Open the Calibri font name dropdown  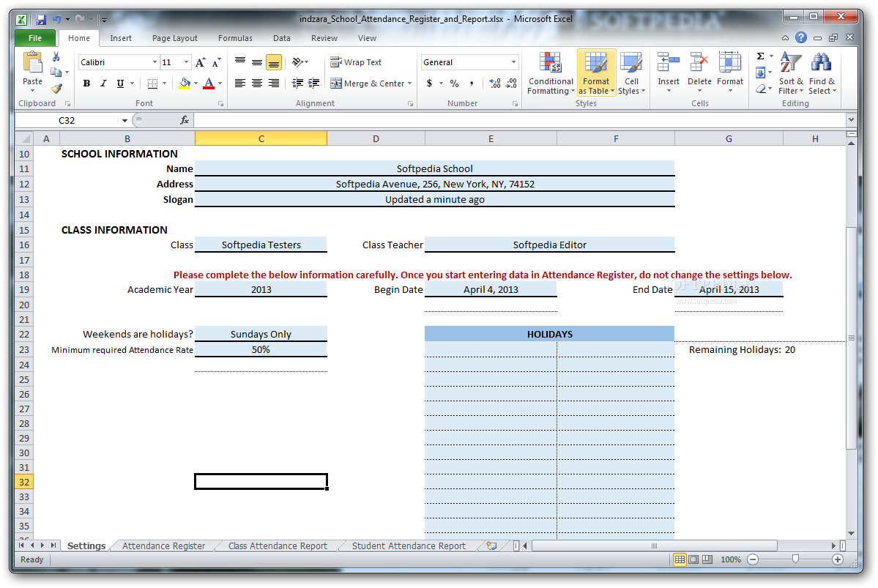pos(155,62)
